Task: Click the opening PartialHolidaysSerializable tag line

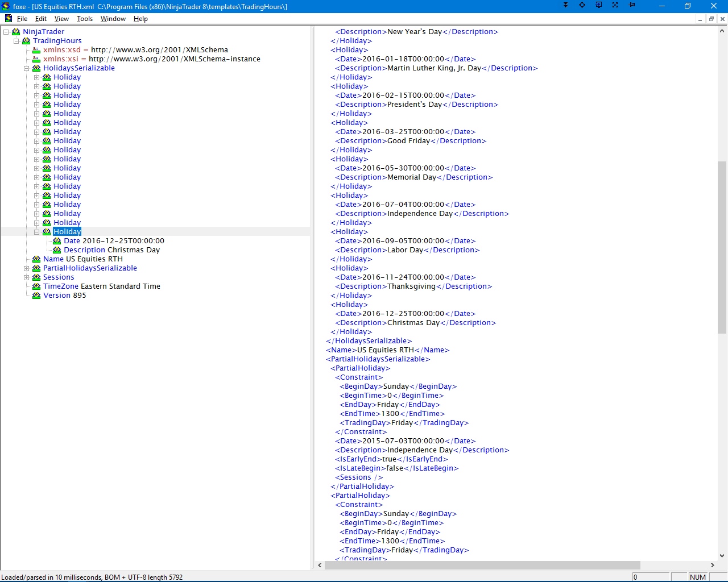Action: pos(378,359)
